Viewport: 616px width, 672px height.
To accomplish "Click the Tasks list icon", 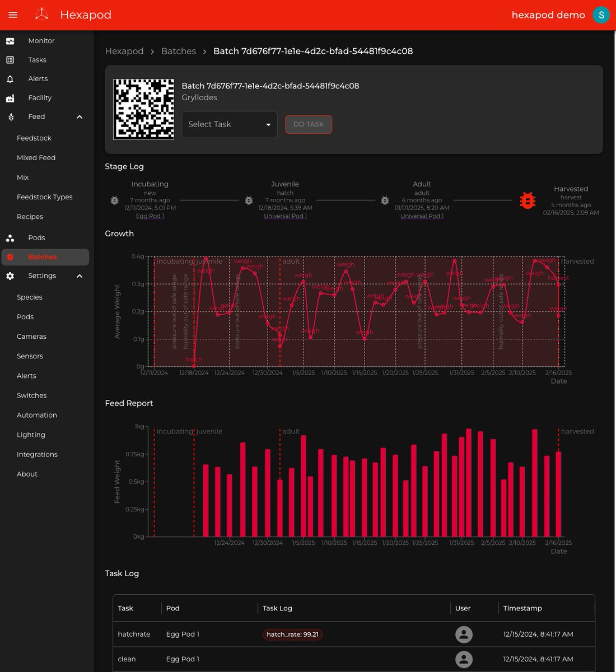I will point(10,60).
